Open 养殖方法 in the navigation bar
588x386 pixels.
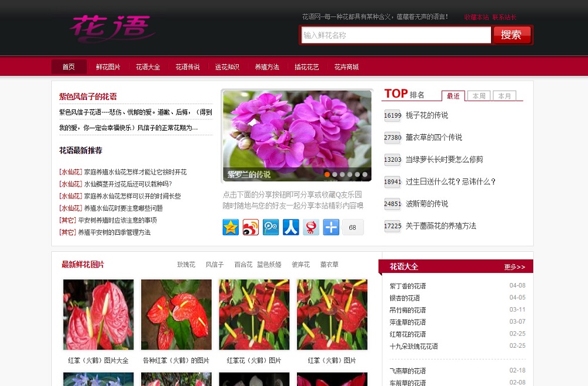pos(267,66)
